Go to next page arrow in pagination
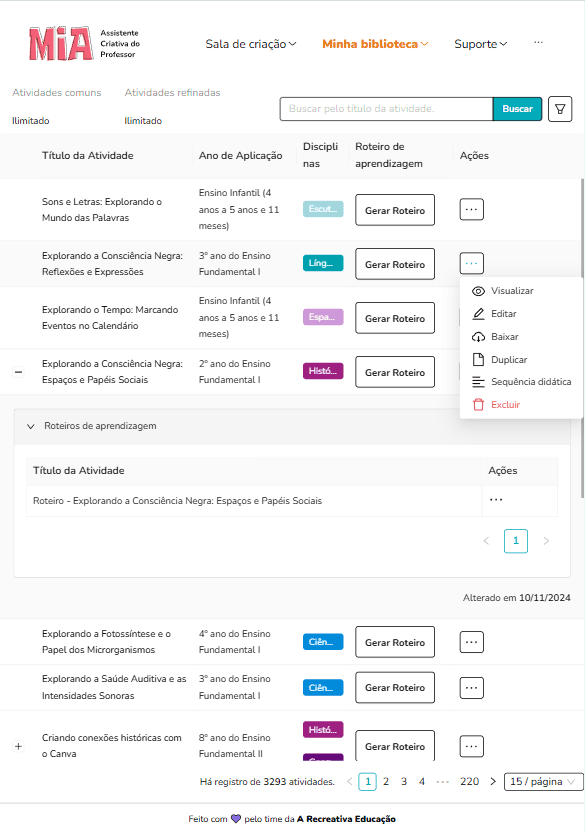 click(x=493, y=782)
